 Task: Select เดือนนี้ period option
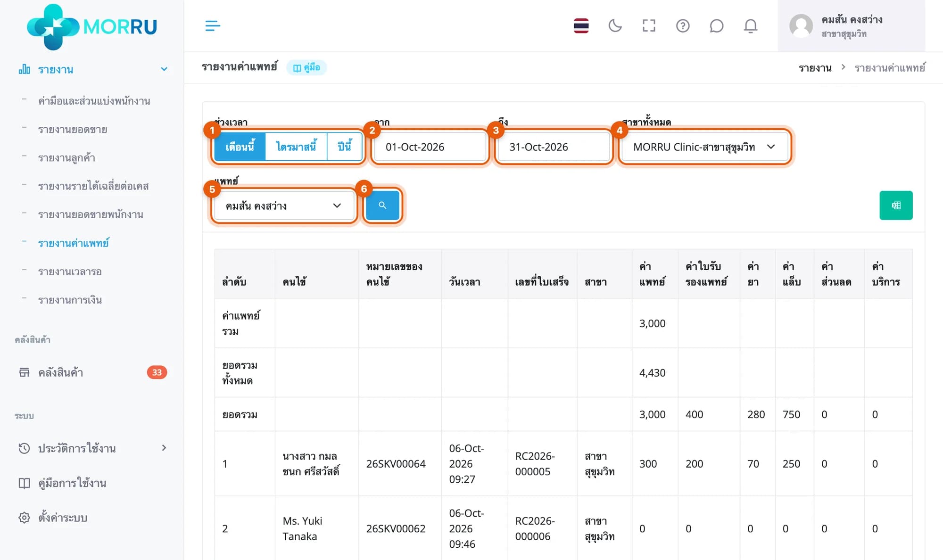coord(240,147)
